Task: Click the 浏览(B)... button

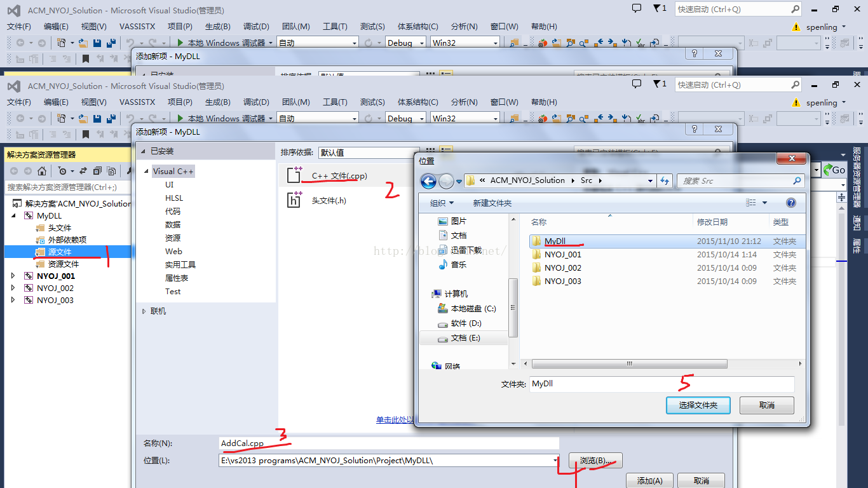Action: [595, 460]
